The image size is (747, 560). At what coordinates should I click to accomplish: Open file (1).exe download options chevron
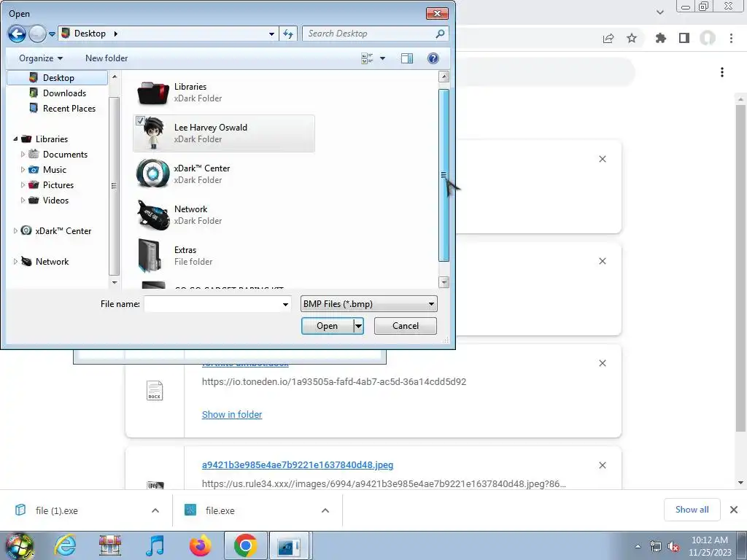pyautogui.click(x=155, y=510)
